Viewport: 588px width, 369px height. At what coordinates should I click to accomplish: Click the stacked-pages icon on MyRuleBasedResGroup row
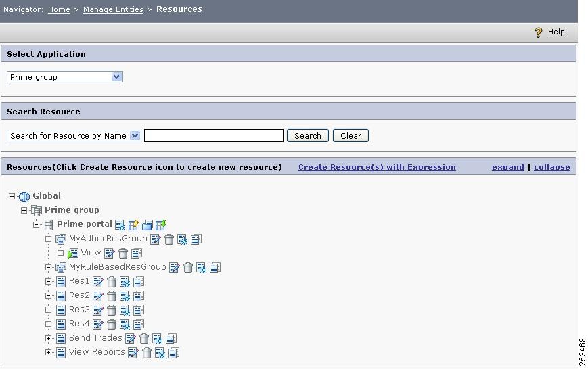point(215,268)
